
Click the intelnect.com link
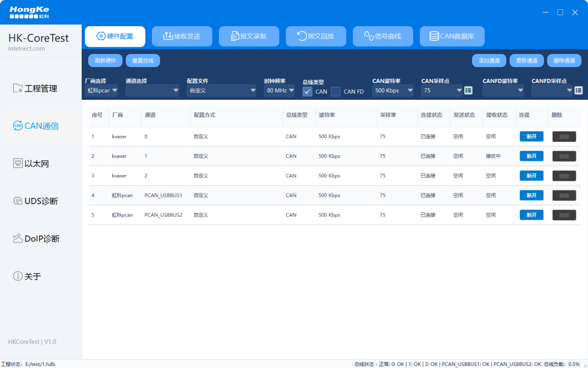pyautogui.click(x=27, y=49)
